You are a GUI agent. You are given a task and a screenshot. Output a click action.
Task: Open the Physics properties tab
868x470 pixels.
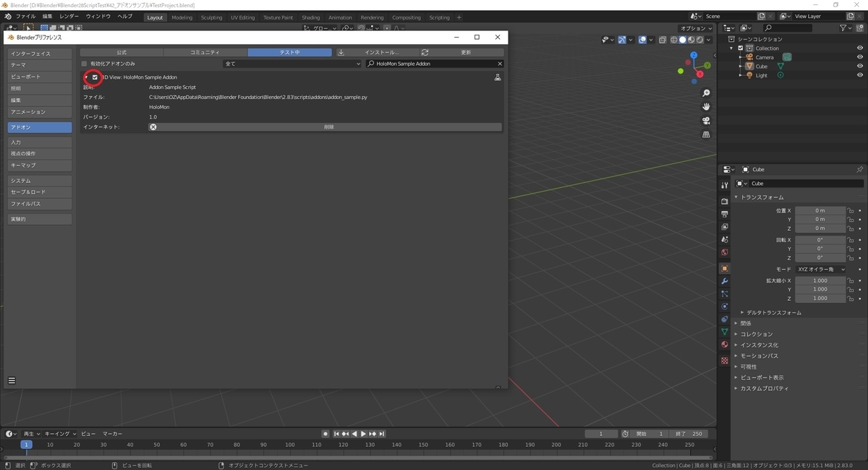724,306
